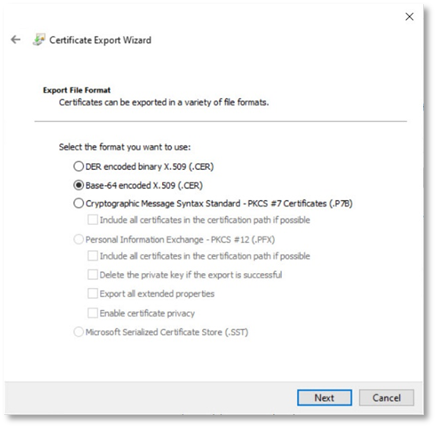Select Microsoft Serialized Certificate Store (.SST)
This screenshot has height=427, width=436.
click(x=78, y=332)
